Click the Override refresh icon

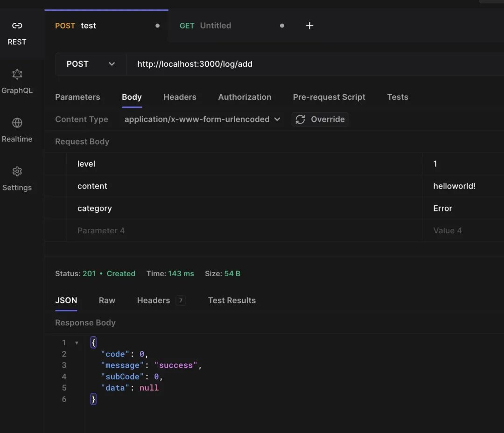[301, 119]
